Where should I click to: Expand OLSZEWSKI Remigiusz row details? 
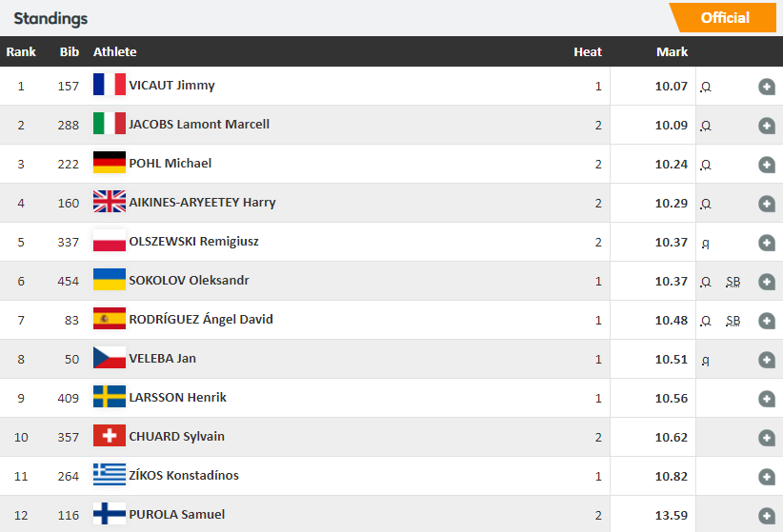point(767,243)
